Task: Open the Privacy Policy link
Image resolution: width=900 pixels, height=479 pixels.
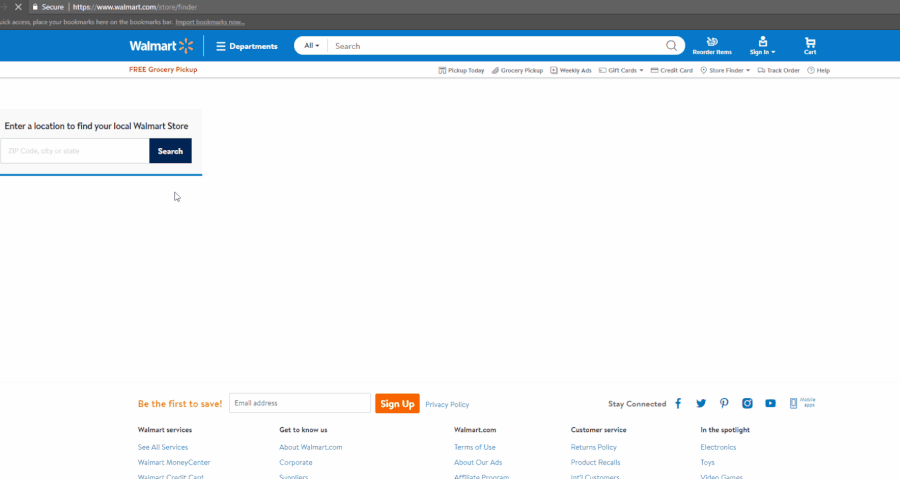Action: point(447,404)
